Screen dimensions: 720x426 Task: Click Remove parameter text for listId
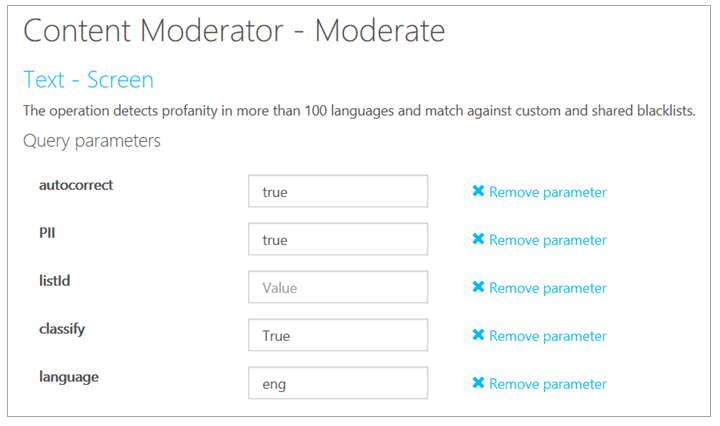tap(547, 288)
